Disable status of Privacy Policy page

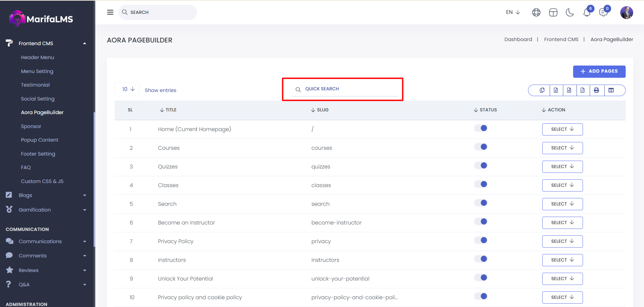click(481, 240)
